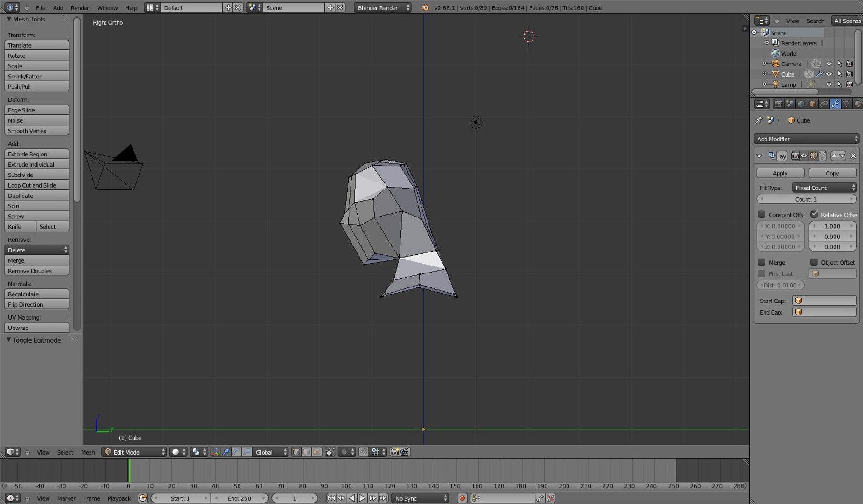Enable the Object Offset checkbox
Viewport: 863px width, 504px height.
814,262
